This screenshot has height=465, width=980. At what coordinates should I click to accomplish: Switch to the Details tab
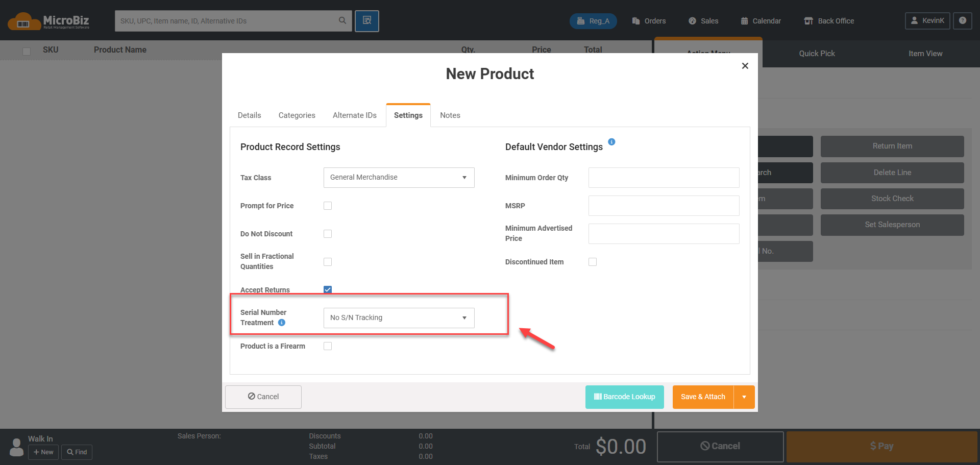(249, 115)
